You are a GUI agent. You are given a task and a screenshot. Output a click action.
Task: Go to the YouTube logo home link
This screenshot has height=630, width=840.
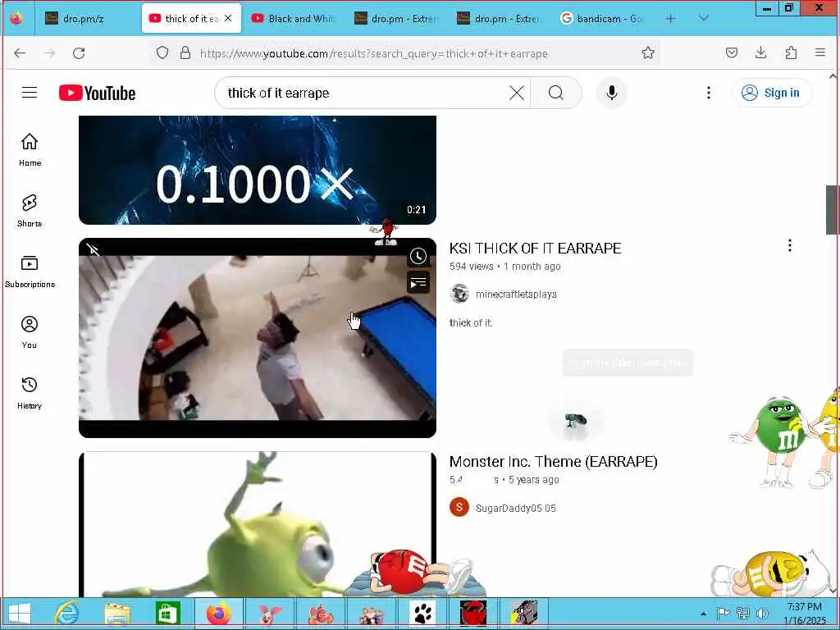(97, 94)
